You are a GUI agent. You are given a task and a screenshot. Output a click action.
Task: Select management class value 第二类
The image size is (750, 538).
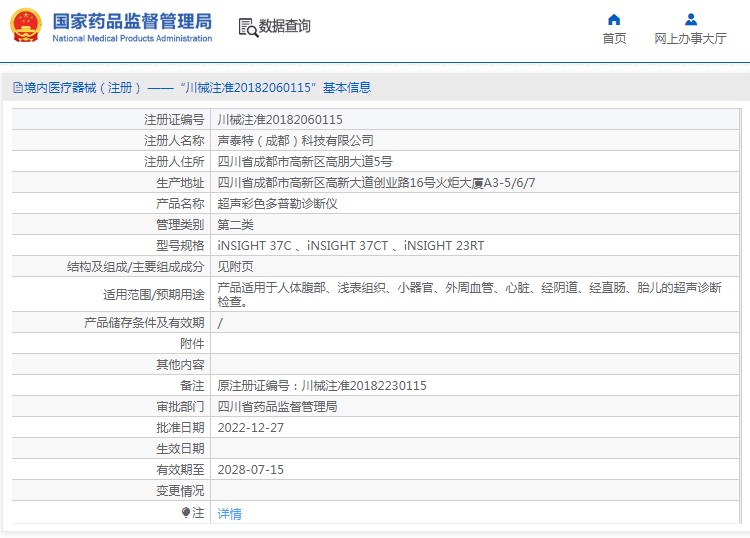(235, 224)
